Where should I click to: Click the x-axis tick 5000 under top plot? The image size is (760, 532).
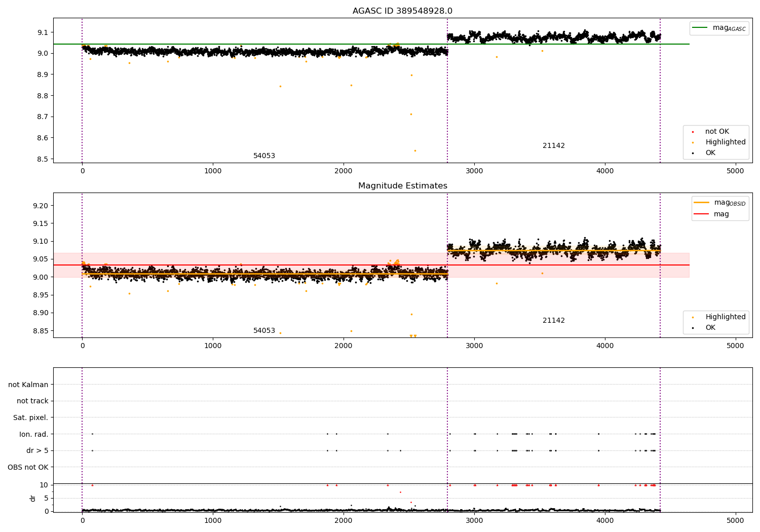click(735, 171)
